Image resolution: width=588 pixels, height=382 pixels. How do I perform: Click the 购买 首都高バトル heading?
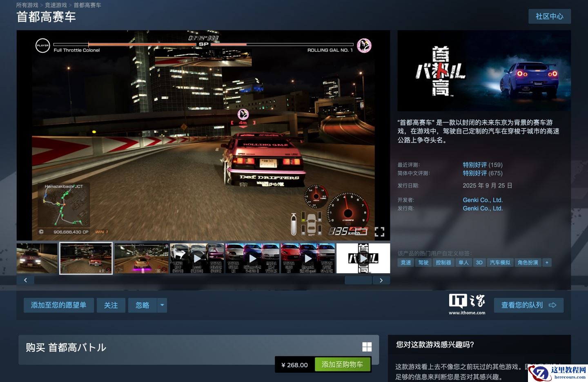[x=66, y=348]
